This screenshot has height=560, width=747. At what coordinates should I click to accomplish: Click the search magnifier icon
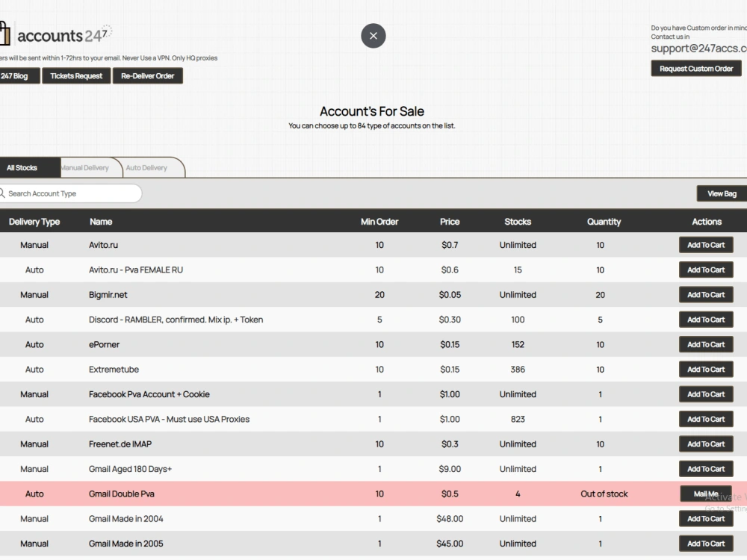[x=2, y=193]
